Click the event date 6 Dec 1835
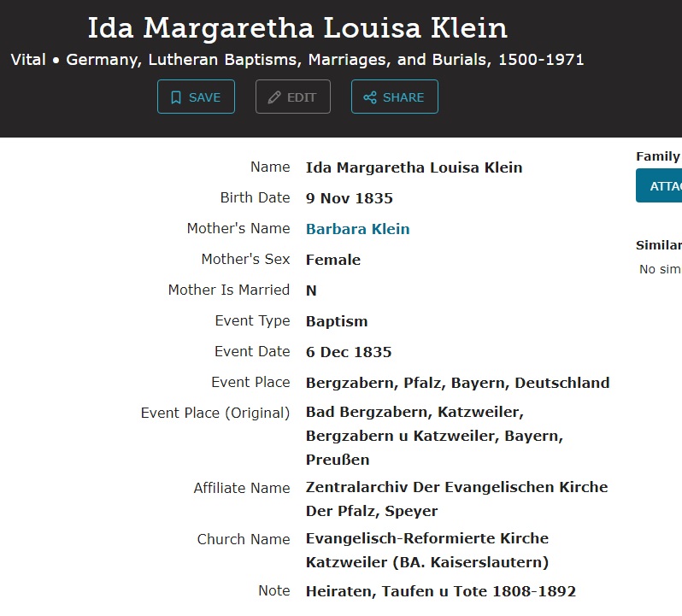This screenshot has height=616, width=682. [x=349, y=352]
